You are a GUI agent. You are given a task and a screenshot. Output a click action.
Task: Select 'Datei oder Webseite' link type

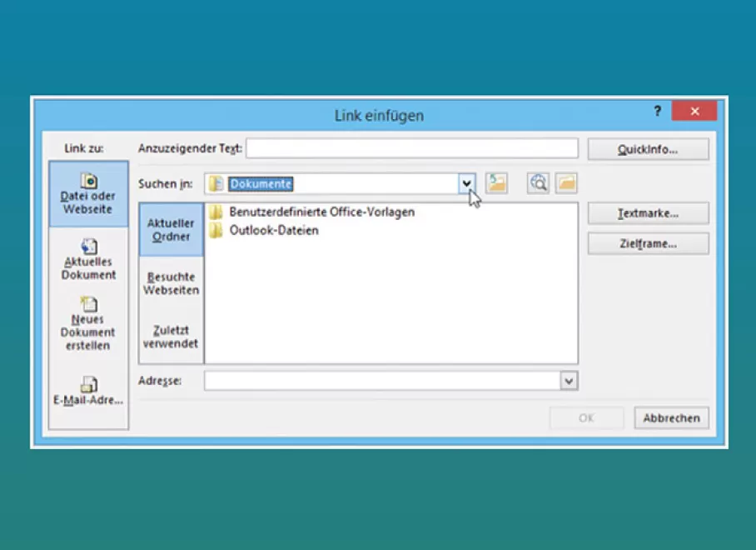(x=88, y=194)
